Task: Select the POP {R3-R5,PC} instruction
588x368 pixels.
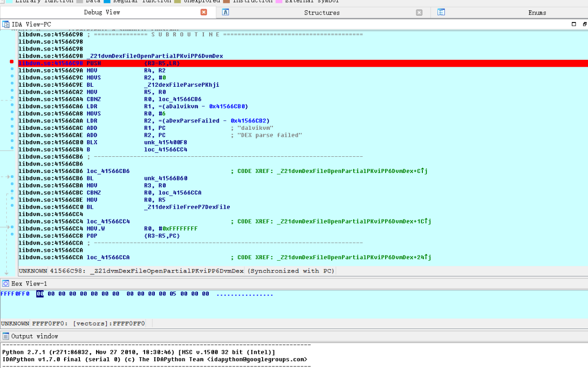Action: [x=133, y=236]
